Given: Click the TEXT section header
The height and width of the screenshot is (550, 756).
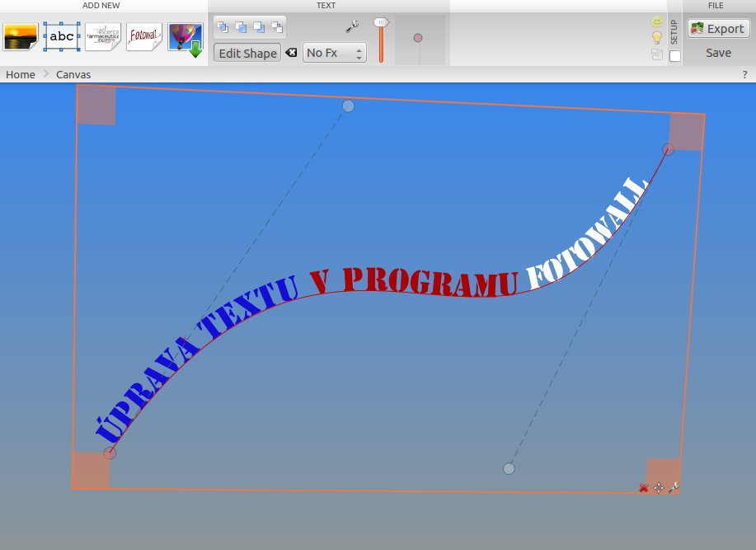Looking at the screenshot, I should (326, 5).
